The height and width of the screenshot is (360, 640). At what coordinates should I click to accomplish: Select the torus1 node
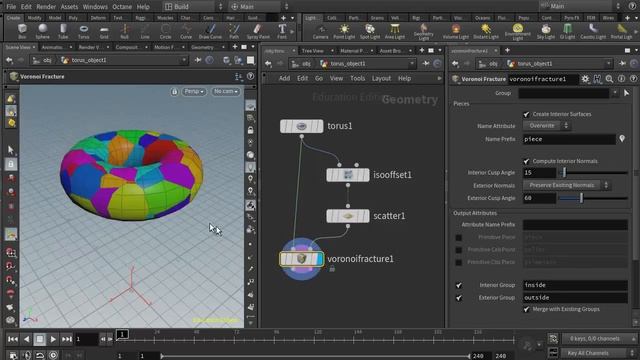click(302, 126)
